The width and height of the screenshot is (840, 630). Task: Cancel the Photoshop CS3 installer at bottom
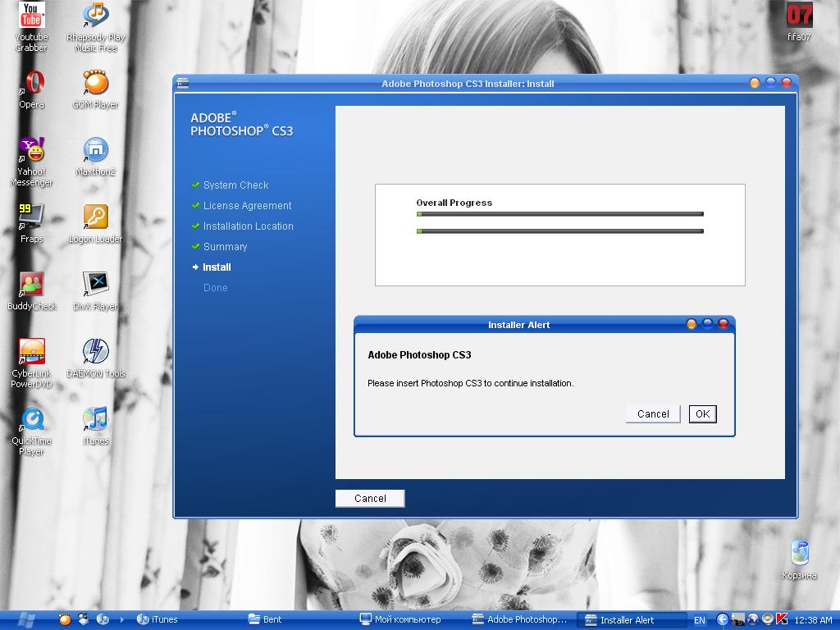click(x=370, y=498)
